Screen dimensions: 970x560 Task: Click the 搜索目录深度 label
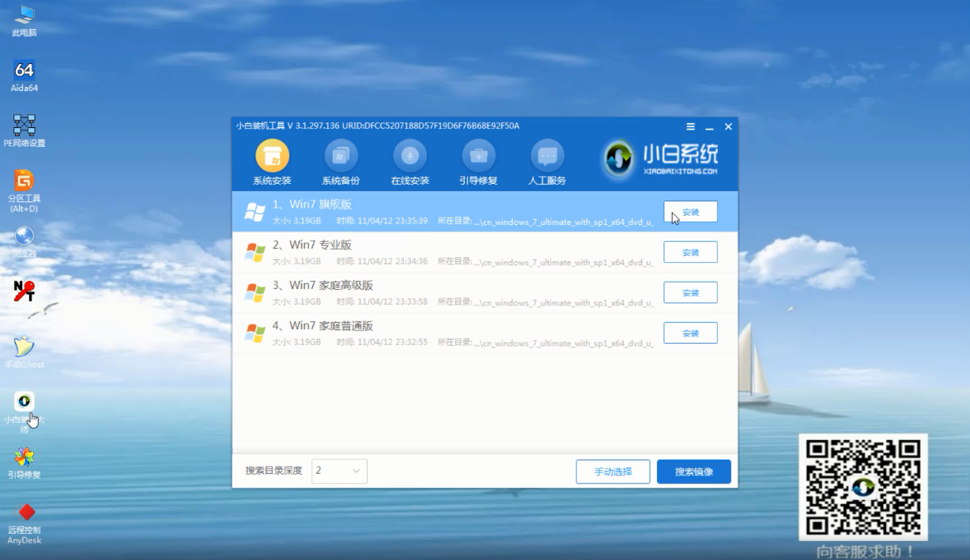274,471
